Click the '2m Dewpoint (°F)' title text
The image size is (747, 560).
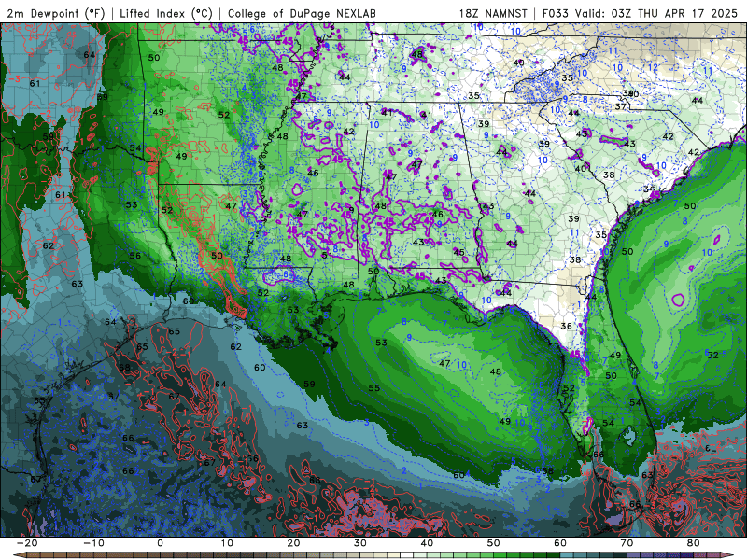(x=56, y=13)
